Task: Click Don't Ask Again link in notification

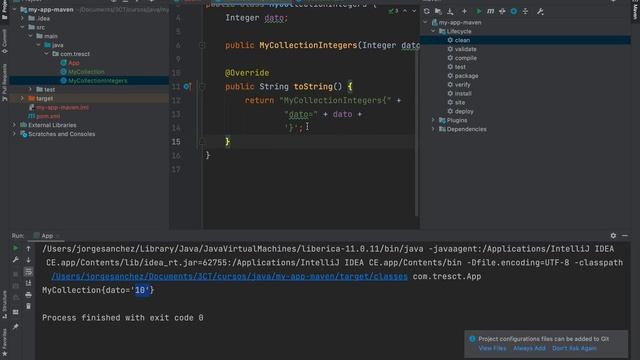Action: pyautogui.click(x=574, y=348)
